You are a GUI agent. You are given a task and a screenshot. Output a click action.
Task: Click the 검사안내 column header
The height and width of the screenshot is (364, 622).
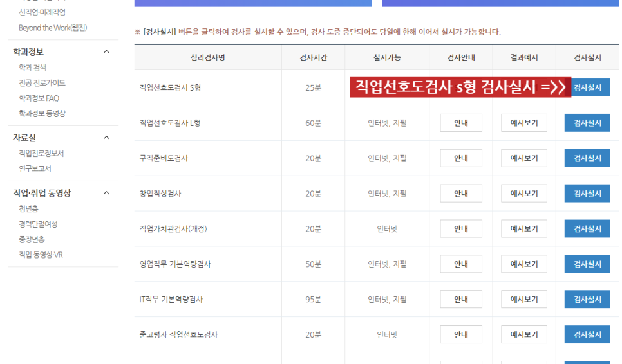(x=461, y=57)
